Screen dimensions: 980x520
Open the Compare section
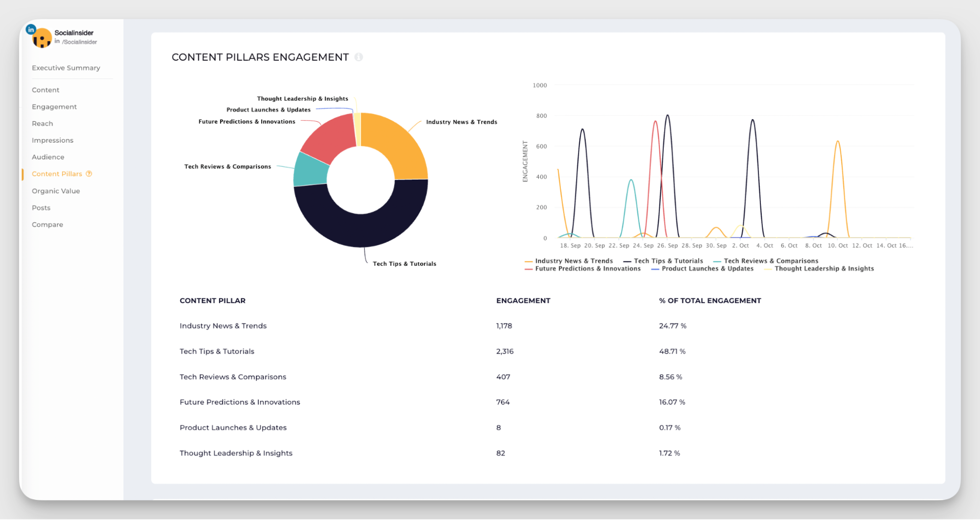(47, 224)
